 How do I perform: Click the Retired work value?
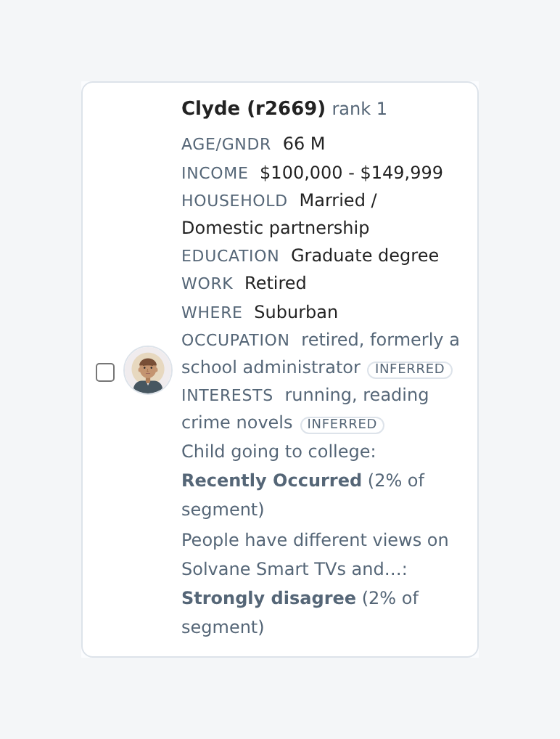276,283
